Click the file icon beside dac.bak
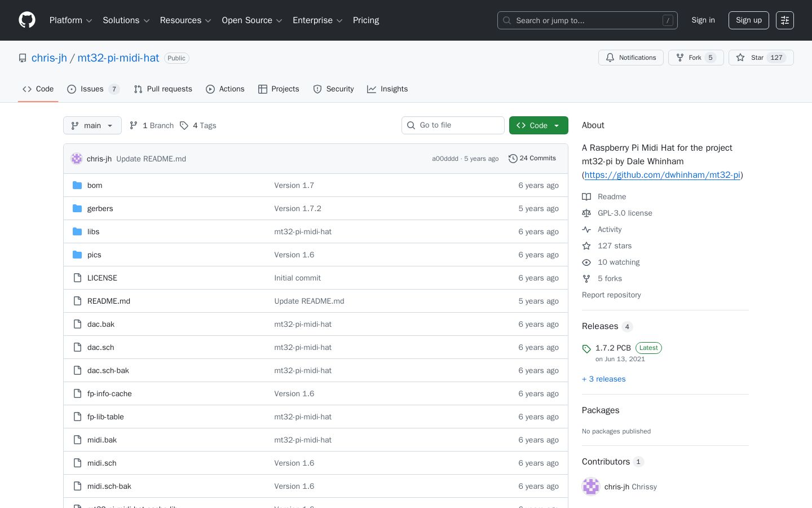Image resolution: width=812 pixels, height=508 pixels. click(x=77, y=324)
